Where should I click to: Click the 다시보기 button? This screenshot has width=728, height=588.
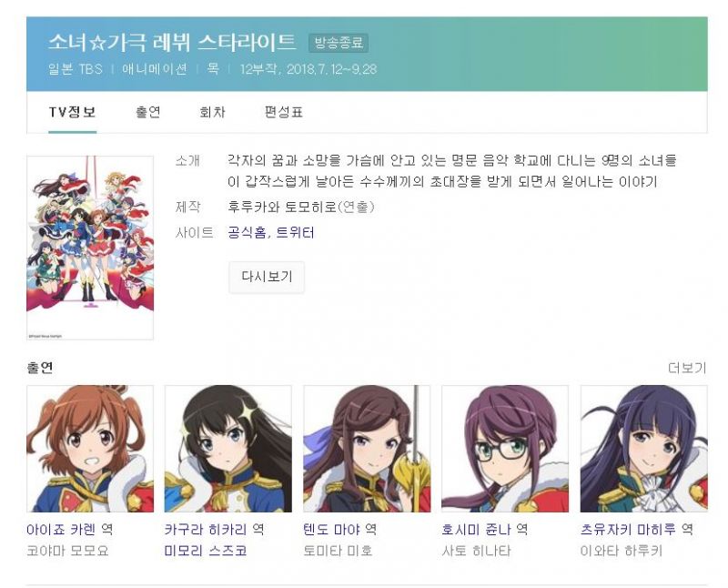pos(267,277)
